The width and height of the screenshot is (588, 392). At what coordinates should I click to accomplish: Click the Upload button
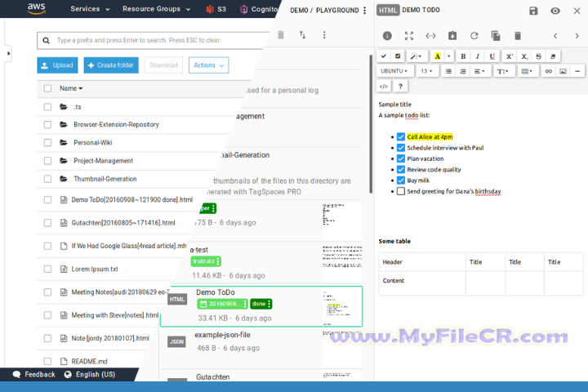pyautogui.click(x=57, y=65)
